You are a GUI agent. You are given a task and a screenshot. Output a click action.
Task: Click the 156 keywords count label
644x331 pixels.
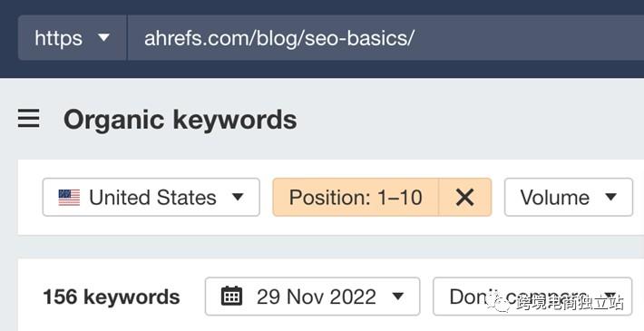tap(112, 297)
